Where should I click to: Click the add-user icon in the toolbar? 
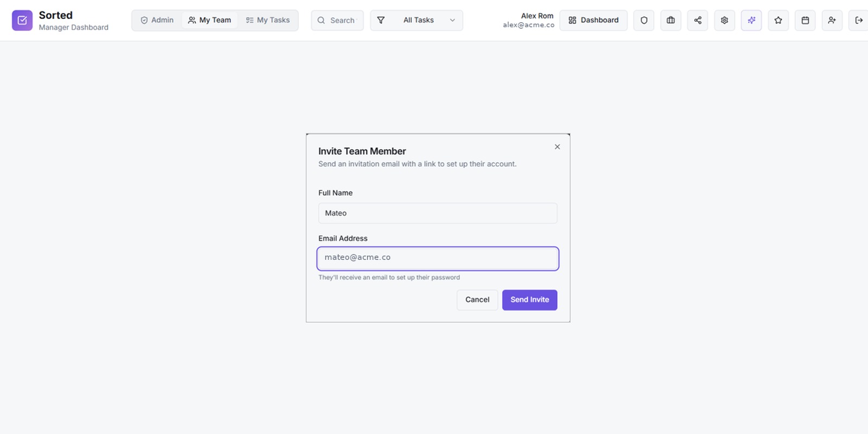coord(832,20)
